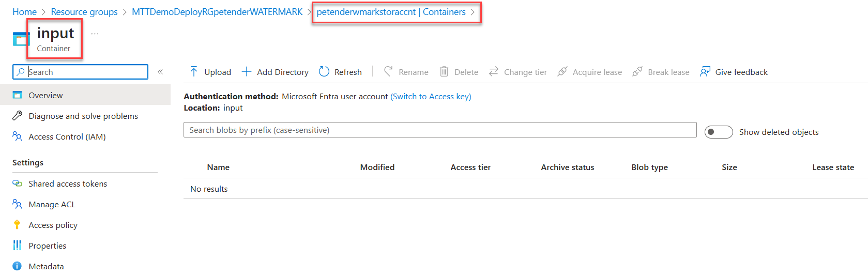
Task: Click the Properties bars icon
Action: click(x=17, y=245)
